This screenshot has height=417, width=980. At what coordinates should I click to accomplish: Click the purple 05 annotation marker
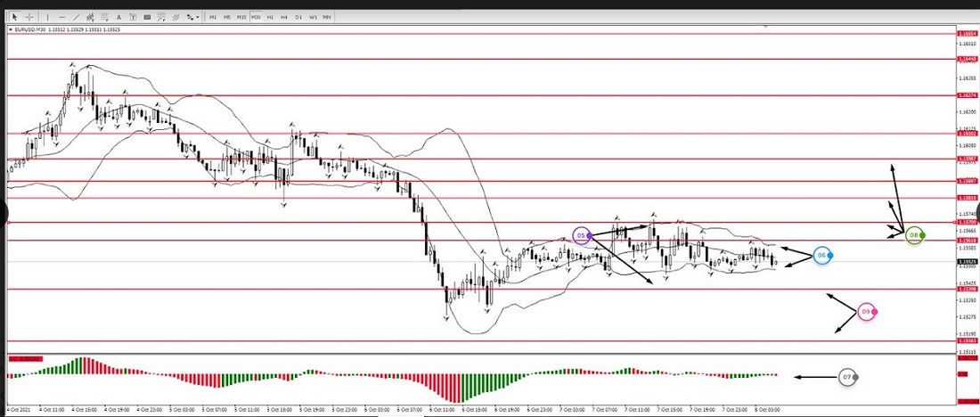pyautogui.click(x=581, y=235)
